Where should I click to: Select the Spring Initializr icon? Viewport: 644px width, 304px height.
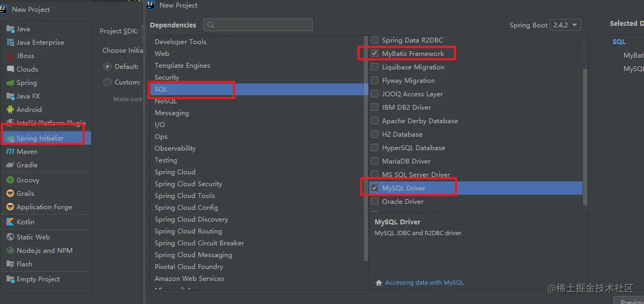pyautogui.click(x=10, y=139)
